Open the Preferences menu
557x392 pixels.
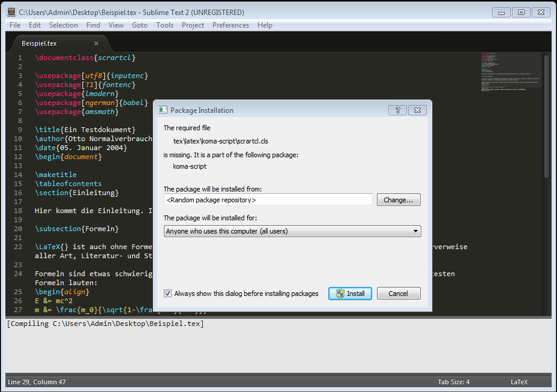click(231, 25)
